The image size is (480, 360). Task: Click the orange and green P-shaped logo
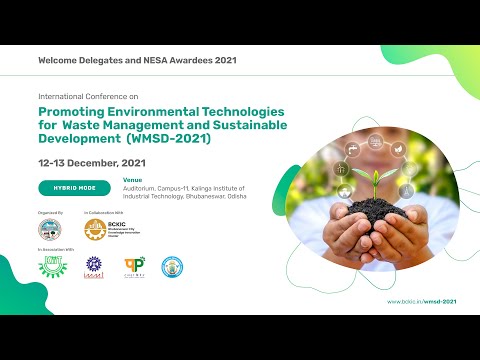point(135,267)
